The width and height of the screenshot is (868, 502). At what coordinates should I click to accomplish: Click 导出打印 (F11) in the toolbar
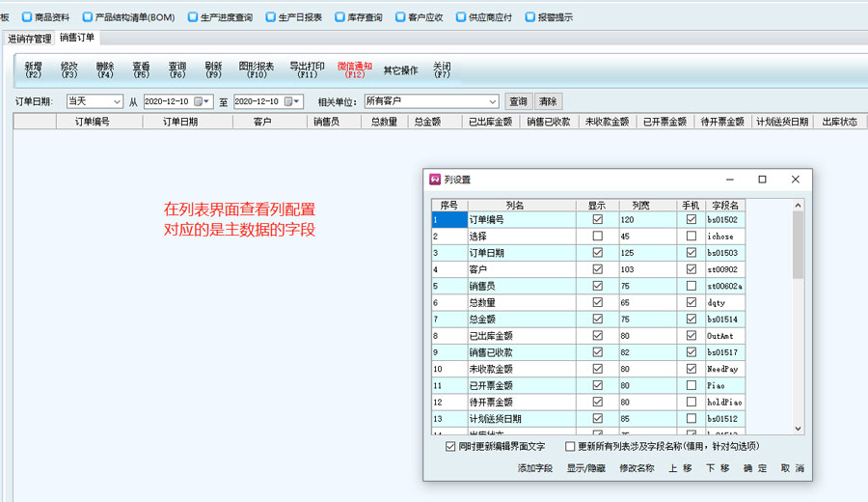[x=307, y=70]
